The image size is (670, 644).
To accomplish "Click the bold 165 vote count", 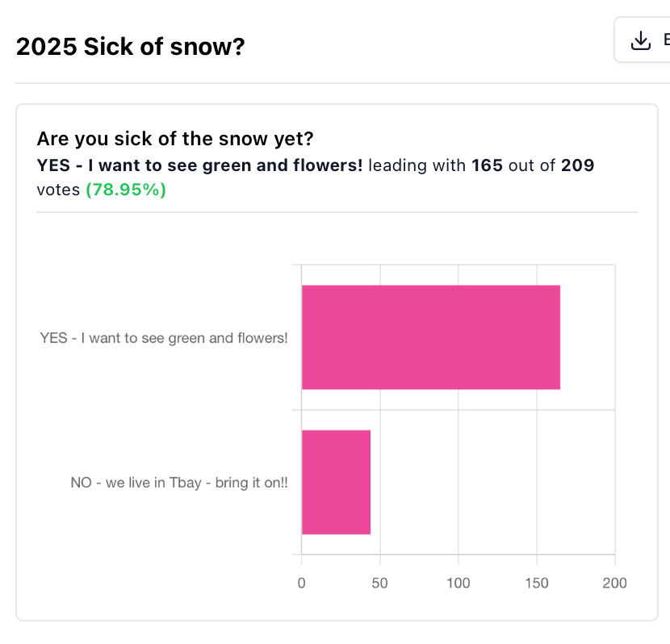I will click(487, 165).
